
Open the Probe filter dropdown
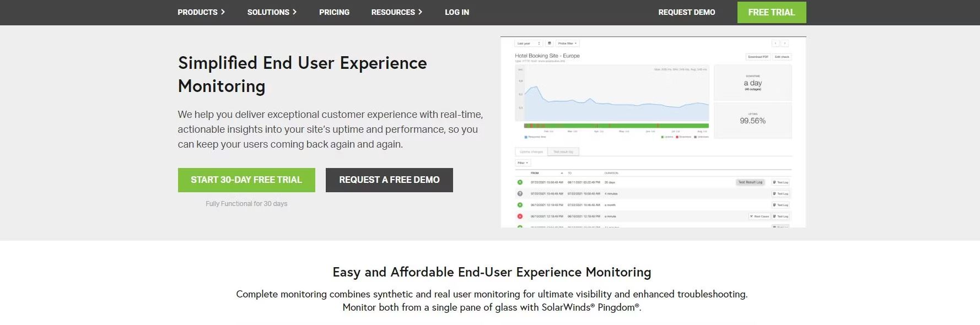click(x=567, y=43)
